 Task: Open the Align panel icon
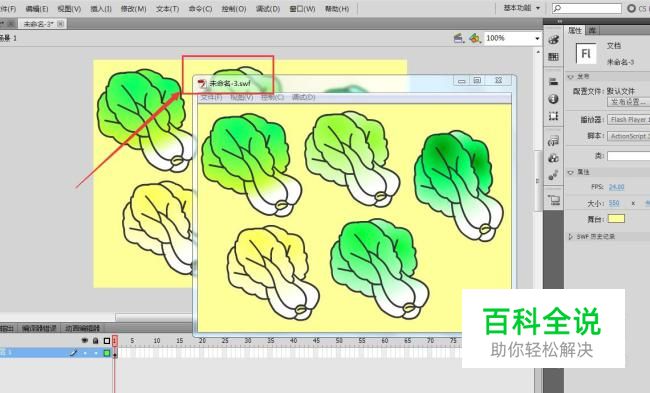pos(553,82)
